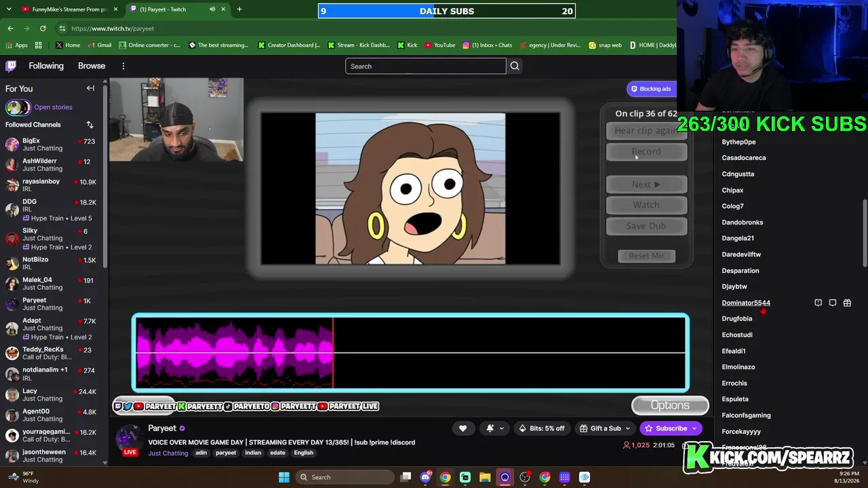This screenshot has height=488, width=868.
Task: Open the game Options button
Action: [x=670, y=405]
